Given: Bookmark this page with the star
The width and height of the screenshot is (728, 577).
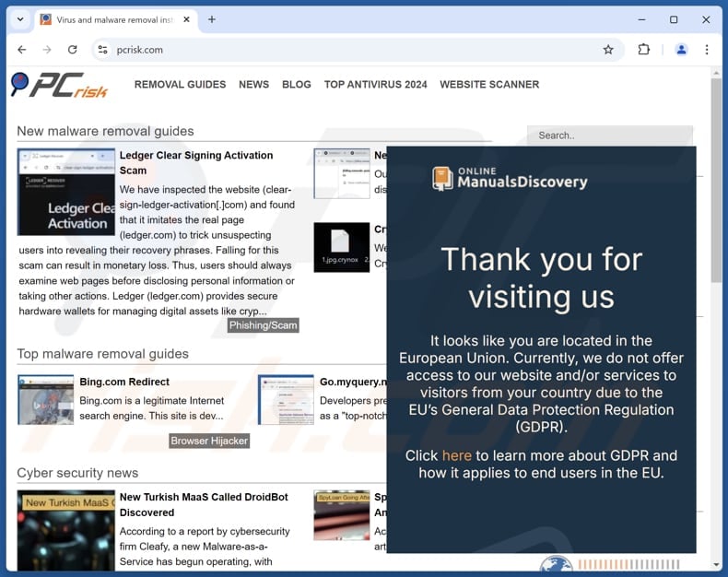Looking at the screenshot, I should click(608, 50).
